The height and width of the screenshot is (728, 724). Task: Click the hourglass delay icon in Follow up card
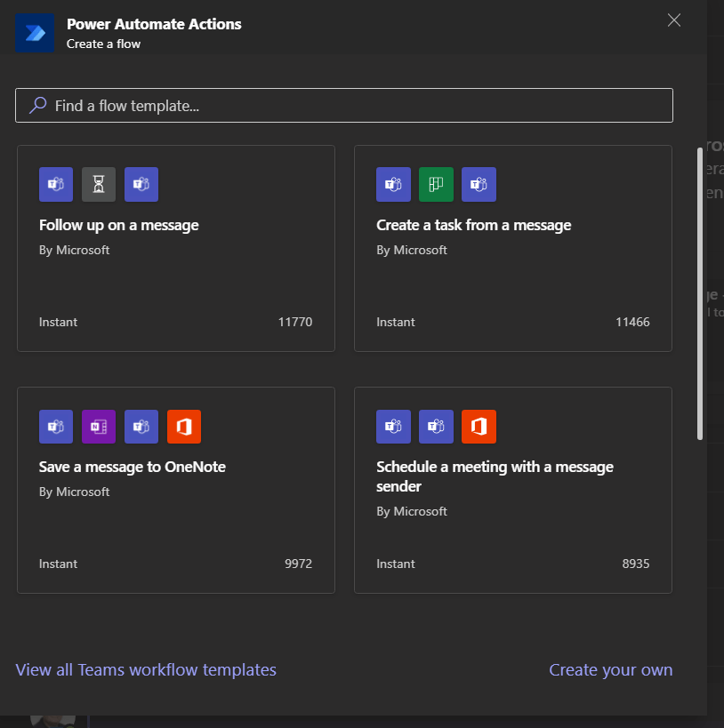(99, 184)
